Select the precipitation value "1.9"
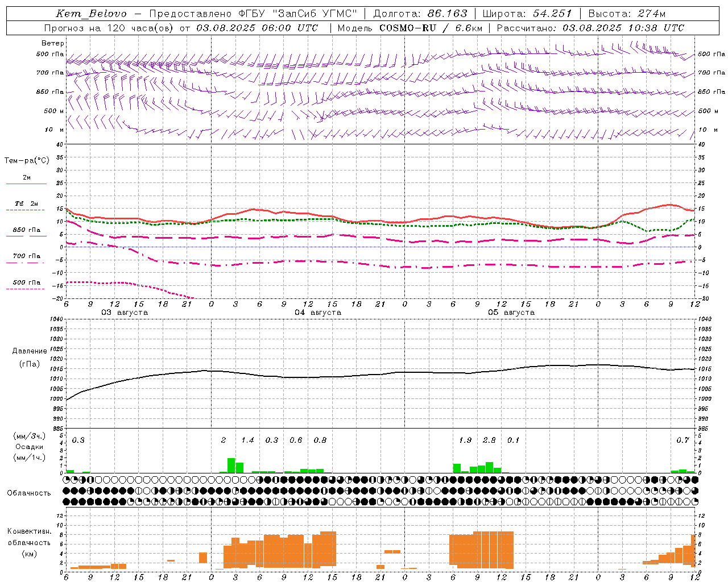This screenshot has width=728, height=582. coord(465,440)
